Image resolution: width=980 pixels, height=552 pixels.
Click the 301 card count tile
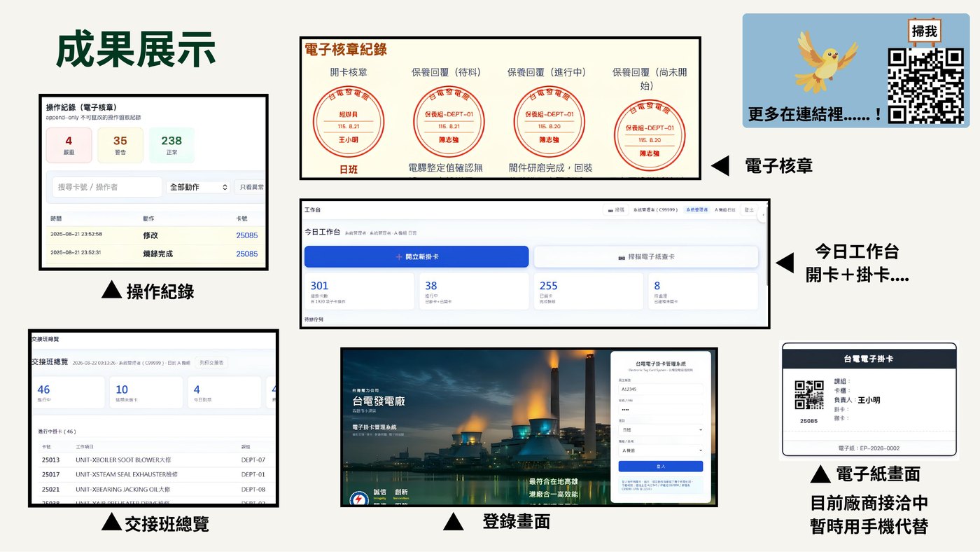tap(359, 291)
